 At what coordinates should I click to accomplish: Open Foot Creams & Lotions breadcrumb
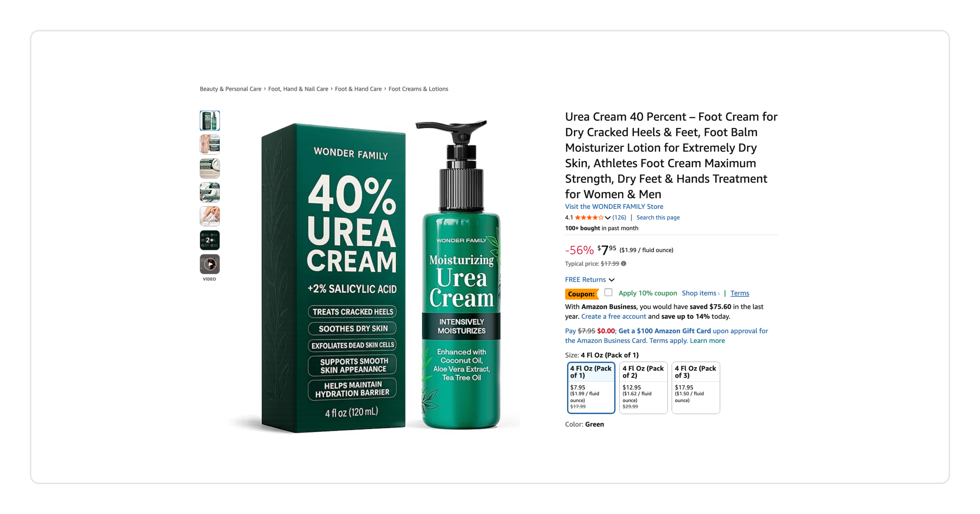point(418,89)
